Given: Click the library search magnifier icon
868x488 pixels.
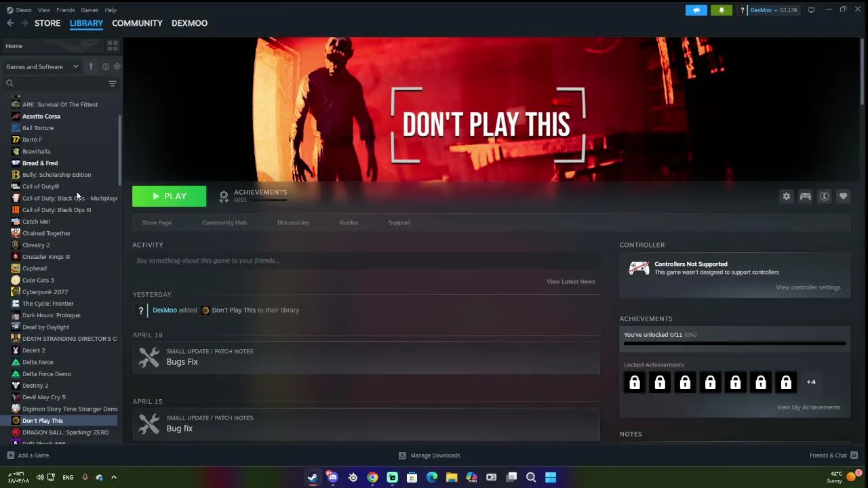Looking at the screenshot, I should point(9,83).
